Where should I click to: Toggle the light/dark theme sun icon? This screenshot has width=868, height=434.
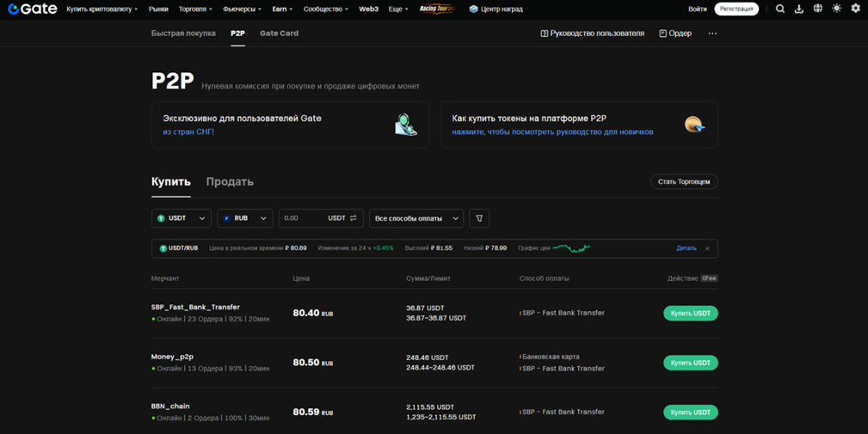click(837, 9)
